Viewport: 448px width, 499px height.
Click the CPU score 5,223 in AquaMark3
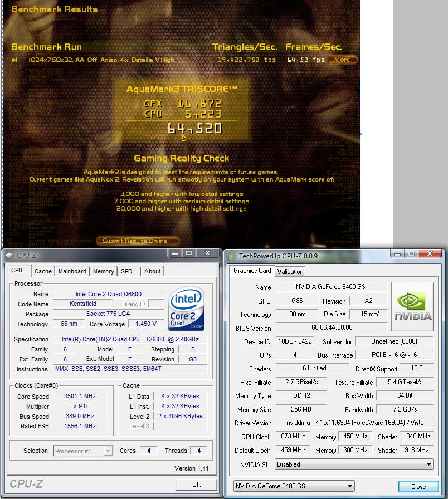(x=203, y=114)
